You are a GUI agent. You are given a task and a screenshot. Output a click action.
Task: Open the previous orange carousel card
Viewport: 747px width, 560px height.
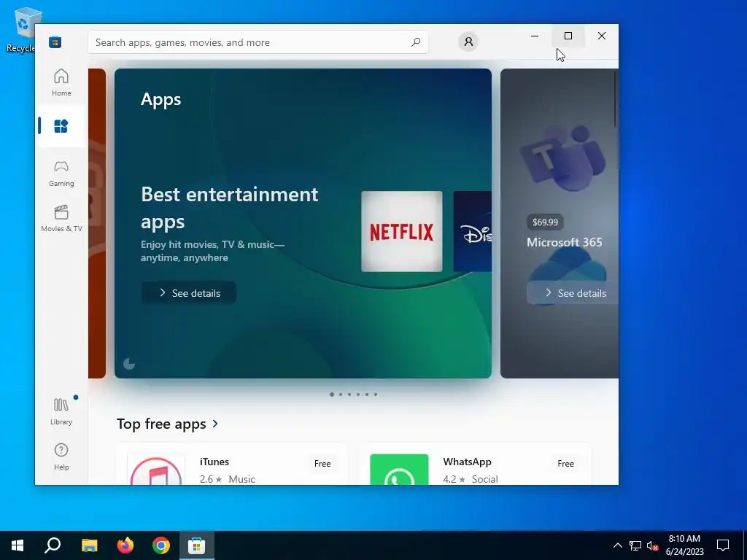[x=97, y=223]
